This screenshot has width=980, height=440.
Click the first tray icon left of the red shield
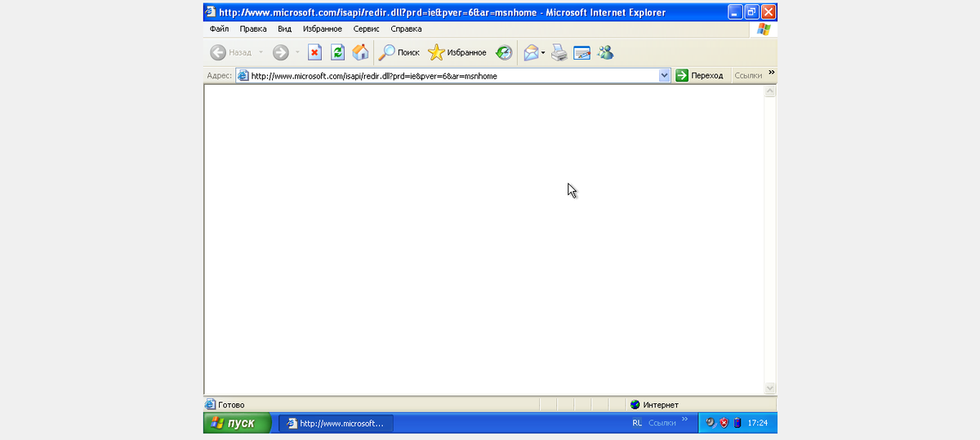click(x=710, y=423)
